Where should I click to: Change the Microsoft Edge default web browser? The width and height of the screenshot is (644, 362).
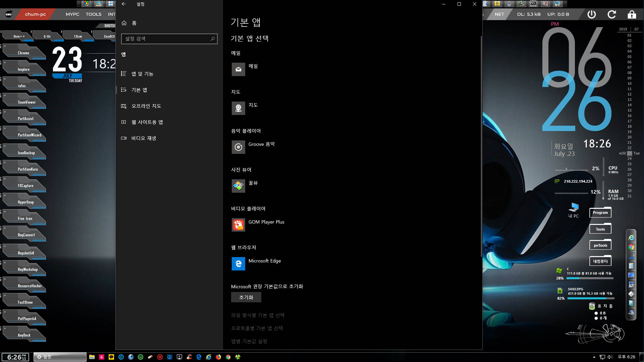click(256, 264)
